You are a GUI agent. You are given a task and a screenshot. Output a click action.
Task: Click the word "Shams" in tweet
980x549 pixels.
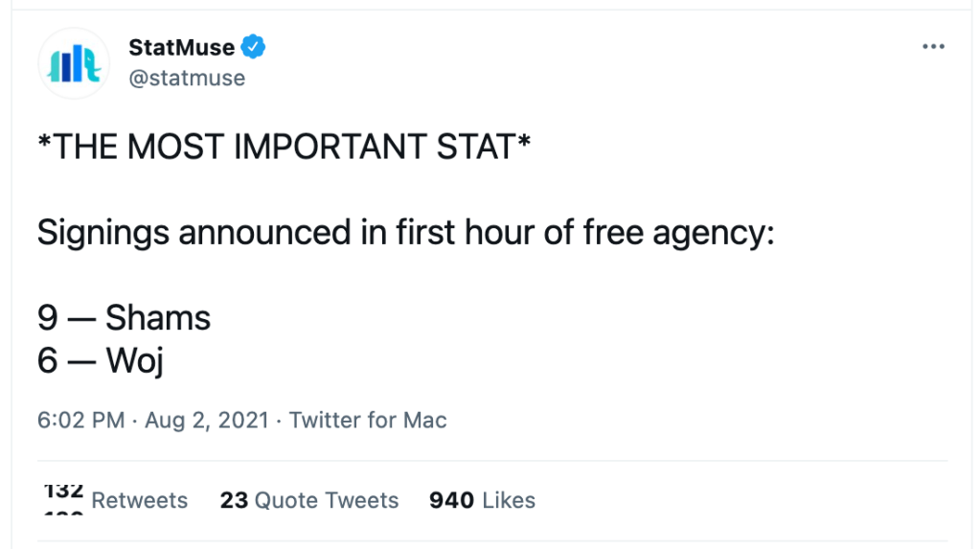[158, 317]
